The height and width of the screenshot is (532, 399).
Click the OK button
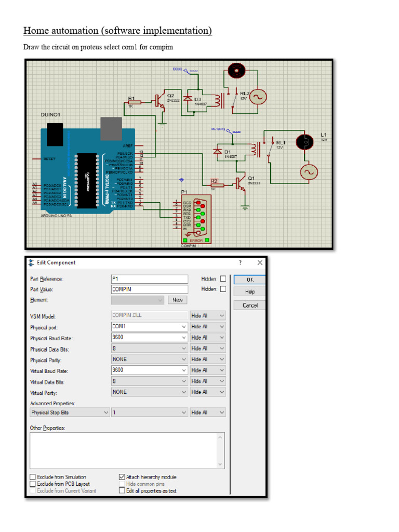250,280
